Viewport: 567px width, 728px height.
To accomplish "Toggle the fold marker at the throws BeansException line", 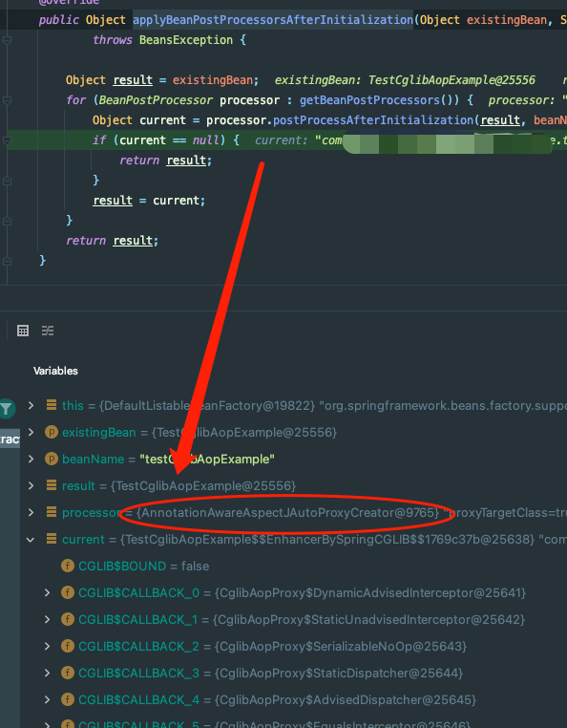I will (x=7, y=40).
